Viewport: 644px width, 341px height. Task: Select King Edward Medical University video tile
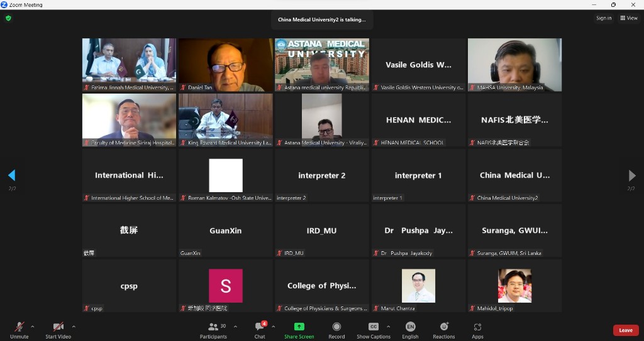tap(226, 120)
